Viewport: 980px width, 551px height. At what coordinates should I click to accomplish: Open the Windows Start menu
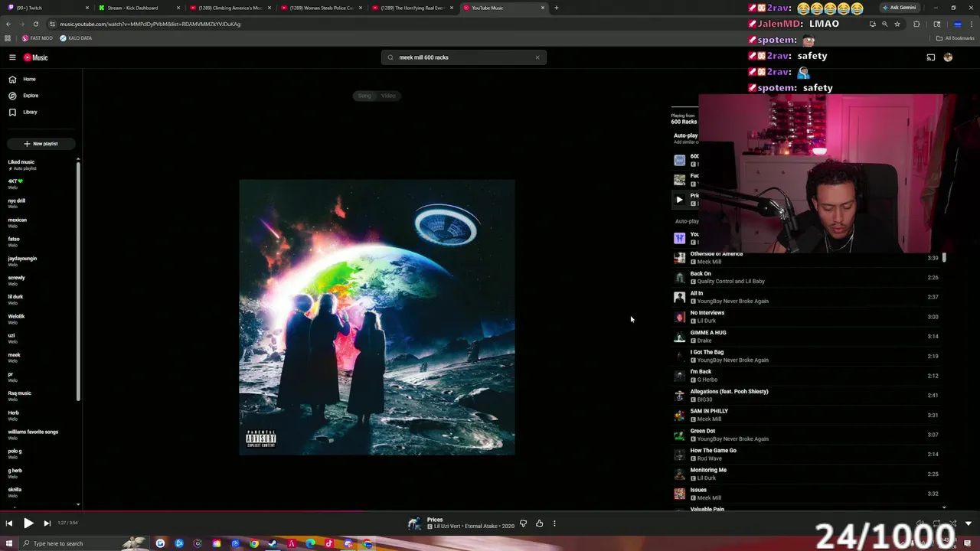pos(9,543)
